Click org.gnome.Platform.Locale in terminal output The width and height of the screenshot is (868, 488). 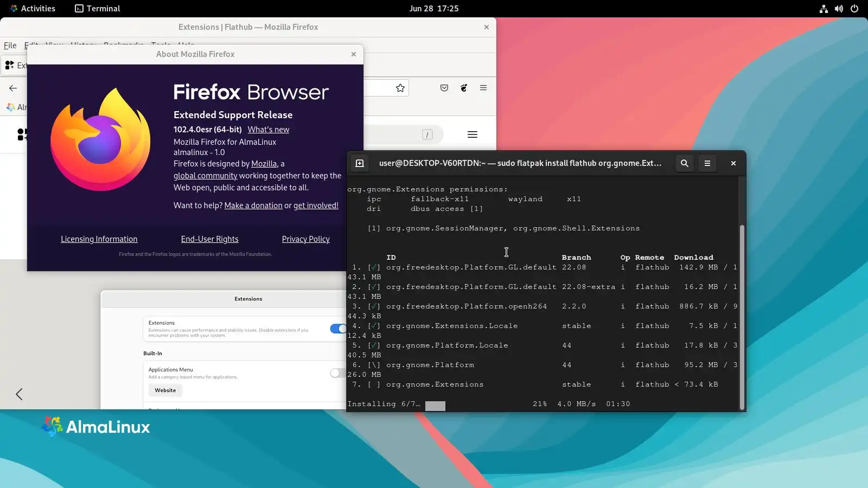point(447,345)
